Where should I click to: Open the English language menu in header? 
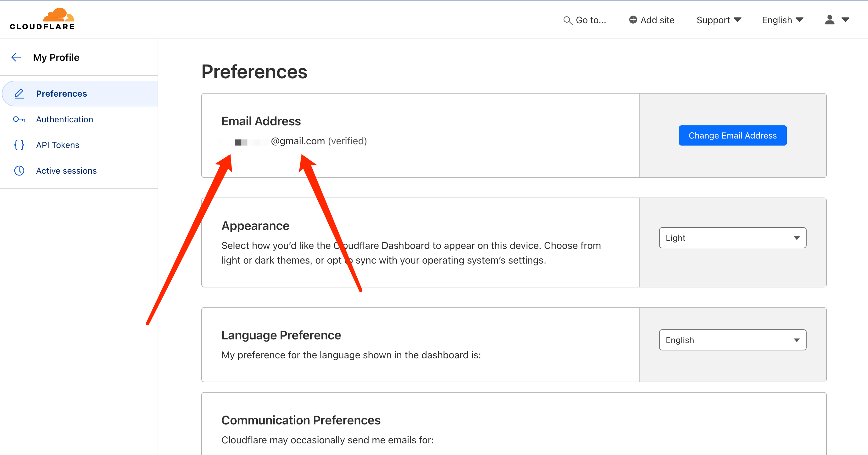[782, 20]
